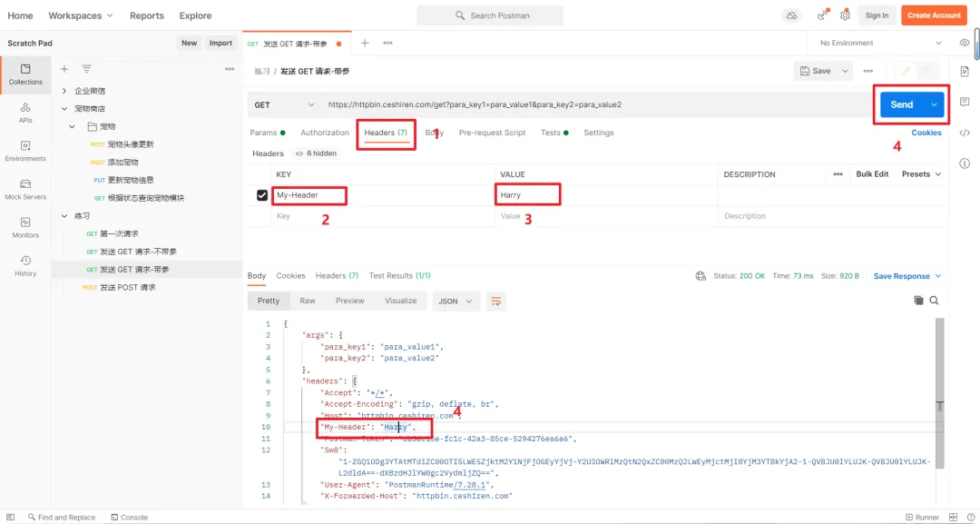980x524 pixels.
Task: Expand the 企业微信 collection
Action: (64, 91)
